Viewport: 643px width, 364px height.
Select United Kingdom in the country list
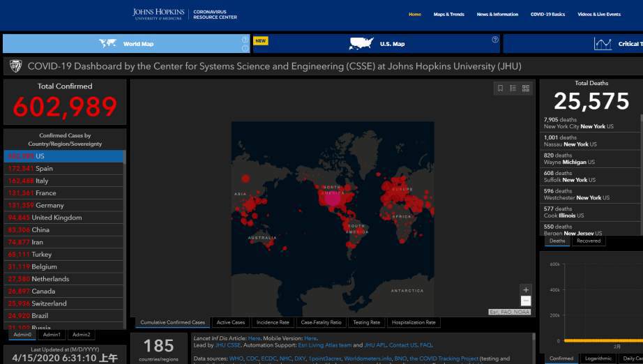click(63, 218)
